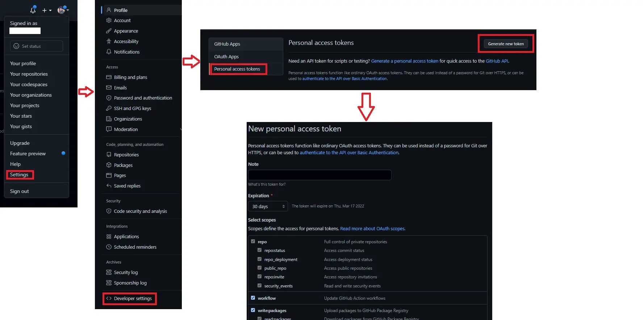
Task: Toggle the security_events checkbox
Action: 259,286
